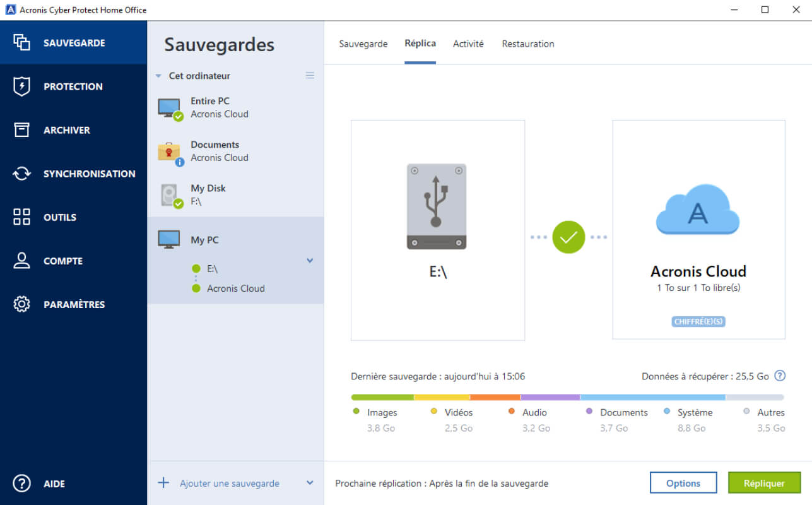Click the Aide question mark icon
Viewport: 812px width, 505px height.
point(22,484)
